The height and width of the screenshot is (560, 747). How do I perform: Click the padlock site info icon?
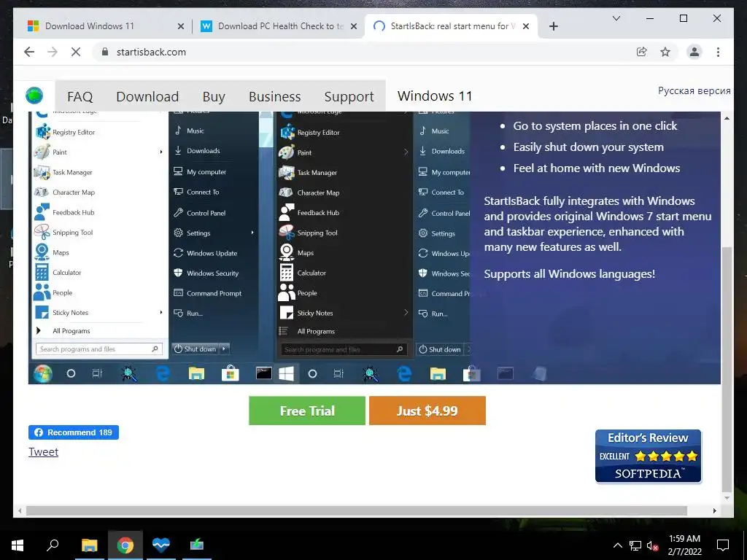point(105,52)
